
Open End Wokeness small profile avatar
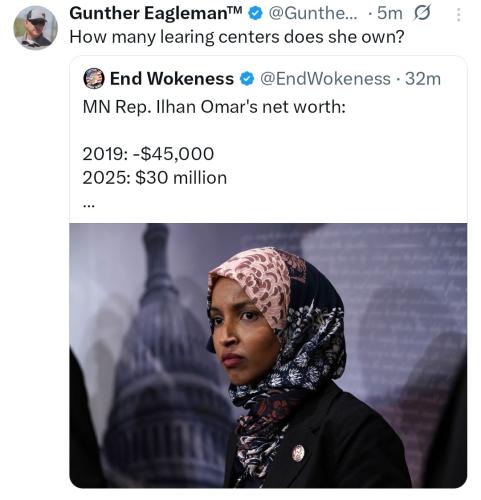coord(94,78)
